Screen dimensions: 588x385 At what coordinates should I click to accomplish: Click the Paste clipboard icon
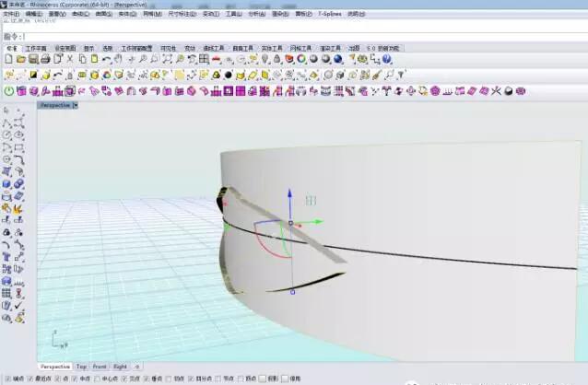[95, 59]
